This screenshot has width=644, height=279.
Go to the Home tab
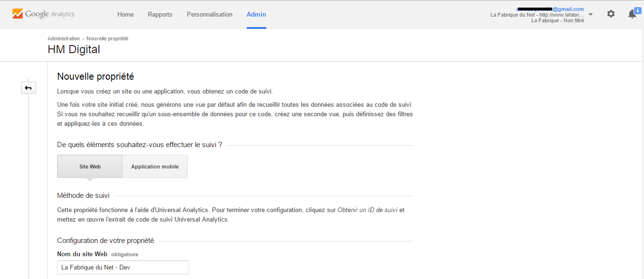(x=125, y=14)
